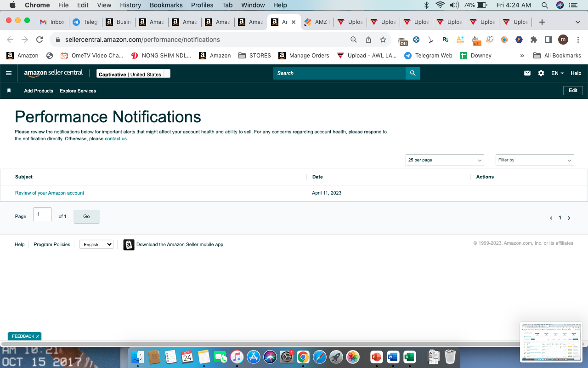Click the zoom magnifier icon in address bar

pos(354,40)
